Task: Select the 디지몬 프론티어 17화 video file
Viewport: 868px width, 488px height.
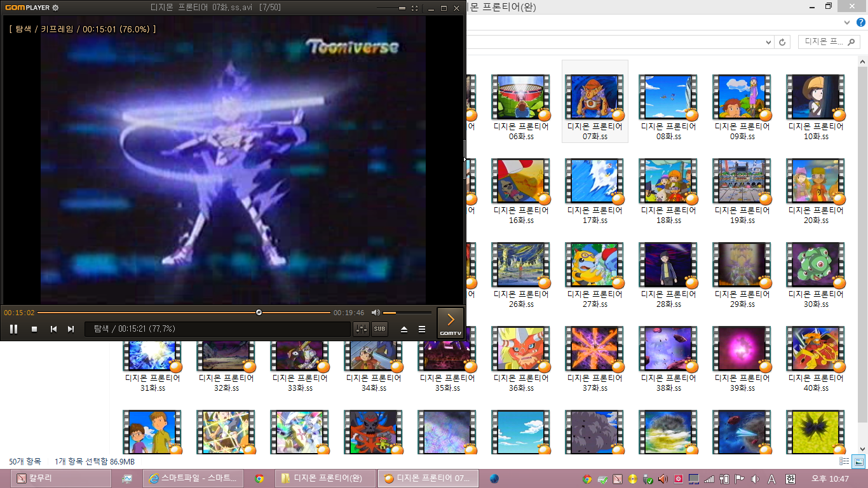Action: [595, 192]
